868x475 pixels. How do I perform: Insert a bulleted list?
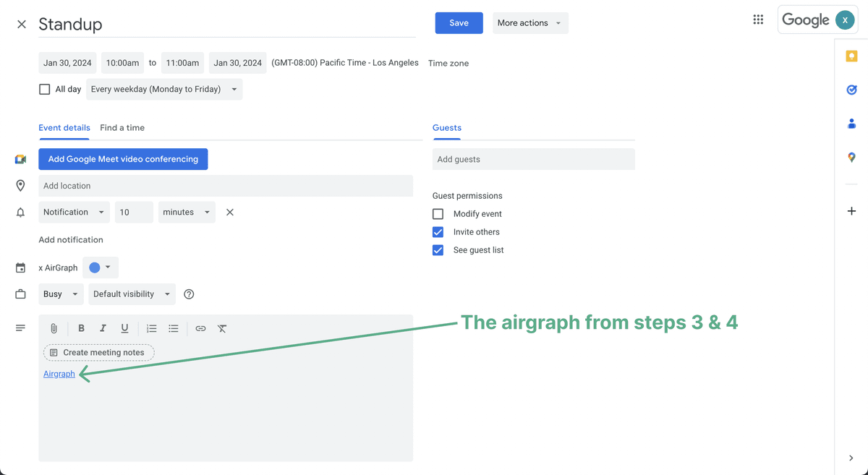click(x=174, y=328)
